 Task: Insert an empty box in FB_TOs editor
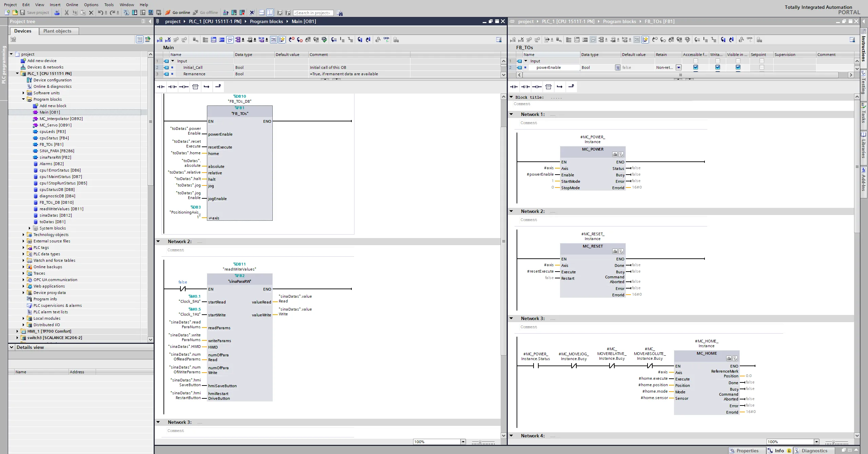[x=548, y=87]
